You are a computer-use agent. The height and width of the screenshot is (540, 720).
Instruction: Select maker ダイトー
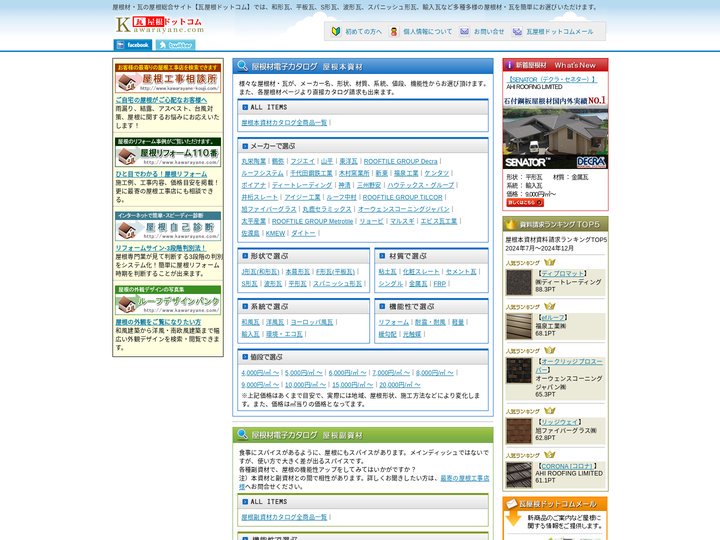(x=304, y=233)
